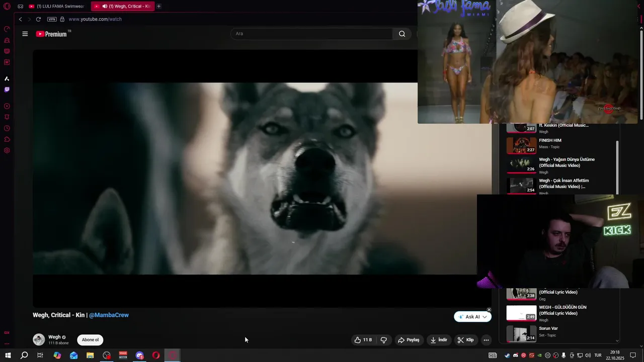The height and width of the screenshot is (362, 644).
Task: Reload the current page
Action: (38, 19)
